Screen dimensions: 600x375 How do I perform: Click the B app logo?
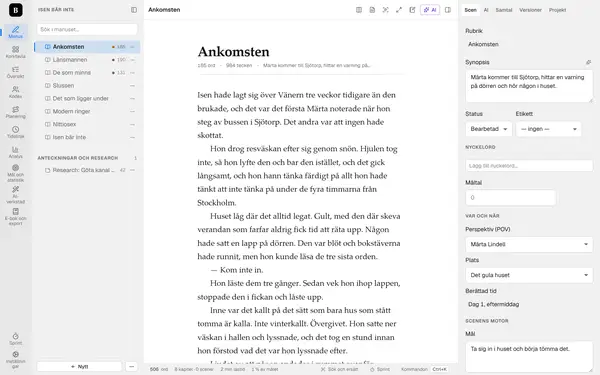coord(16,10)
